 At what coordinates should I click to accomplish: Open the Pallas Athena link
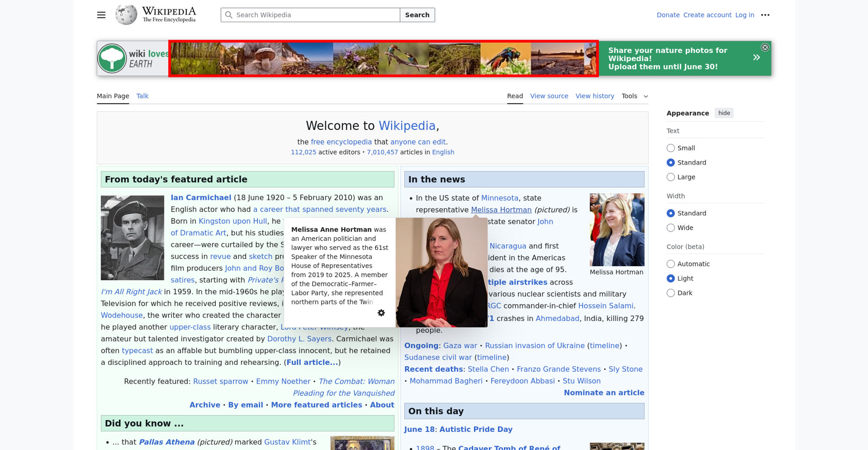click(x=167, y=442)
